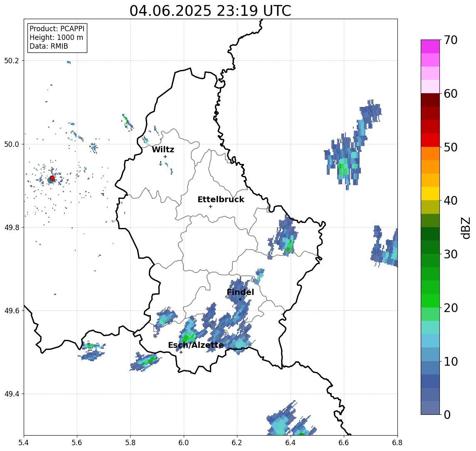Viewport: 476px width, 451px height.
Task: Click the 5.6 longitude tick label
Action: coord(77,443)
